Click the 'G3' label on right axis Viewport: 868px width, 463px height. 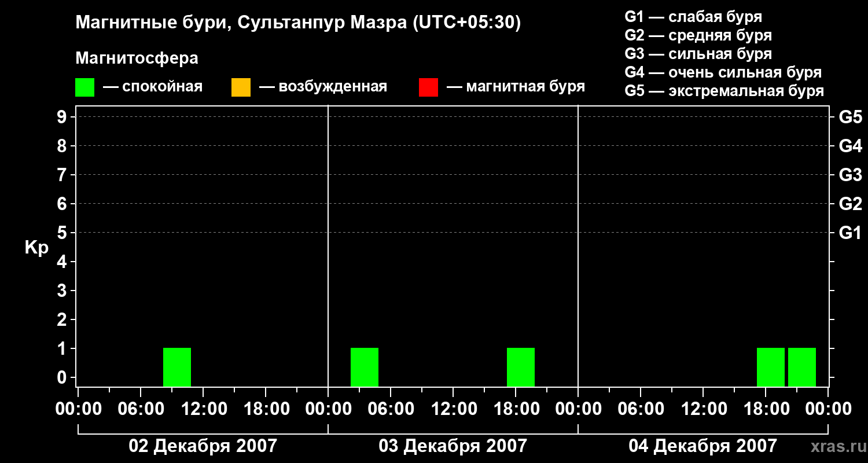[850, 175]
